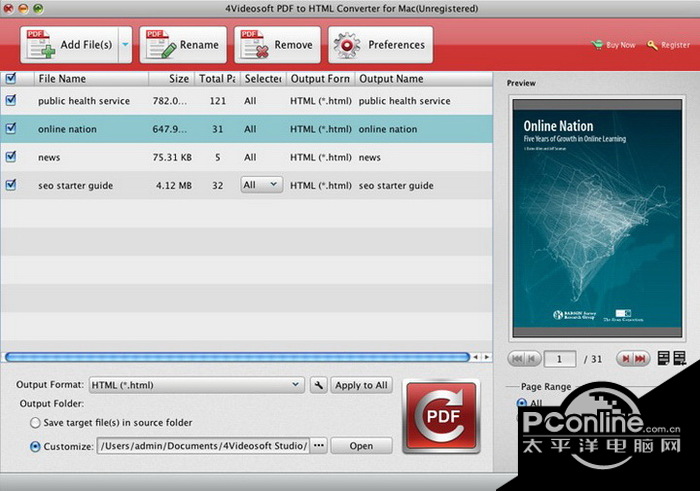This screenshot has height=491, width=700.
Task: Click the browse folder ellipsis button
Action: click(318, 446)
